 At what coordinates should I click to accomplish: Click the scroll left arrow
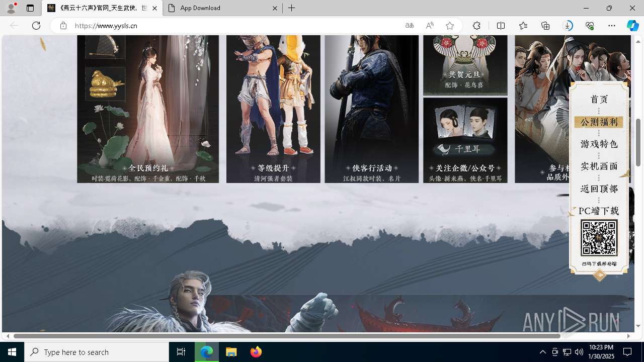click(x=8, y=336)
